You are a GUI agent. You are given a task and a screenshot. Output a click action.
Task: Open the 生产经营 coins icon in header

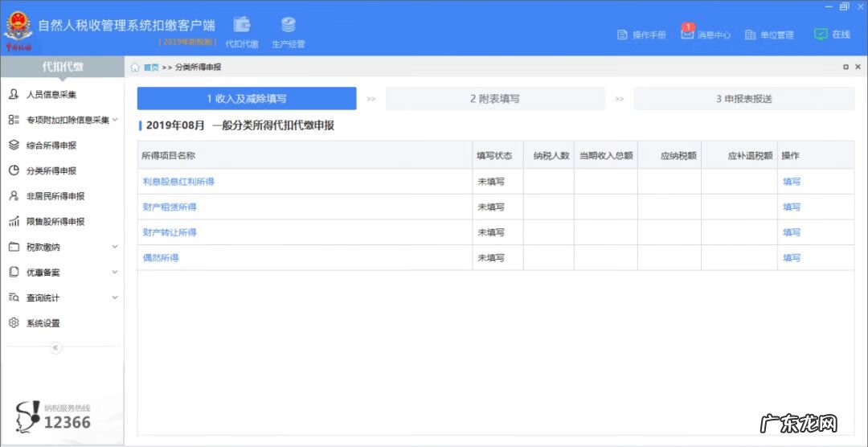click(289, 25)
